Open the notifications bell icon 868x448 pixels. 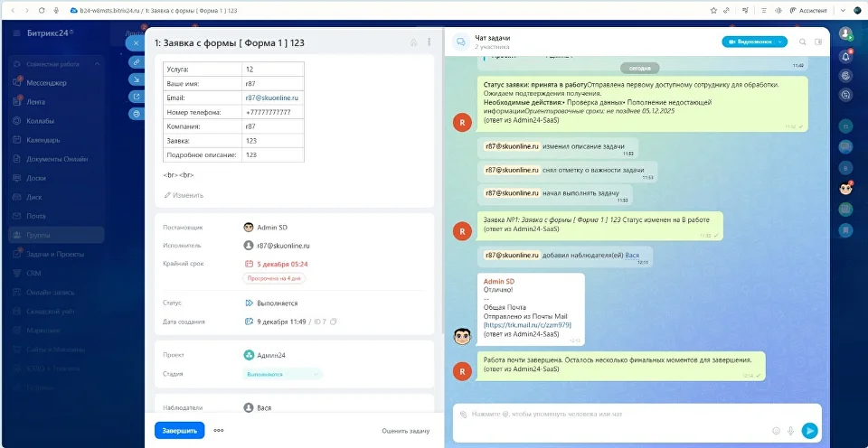click(845, 56)
